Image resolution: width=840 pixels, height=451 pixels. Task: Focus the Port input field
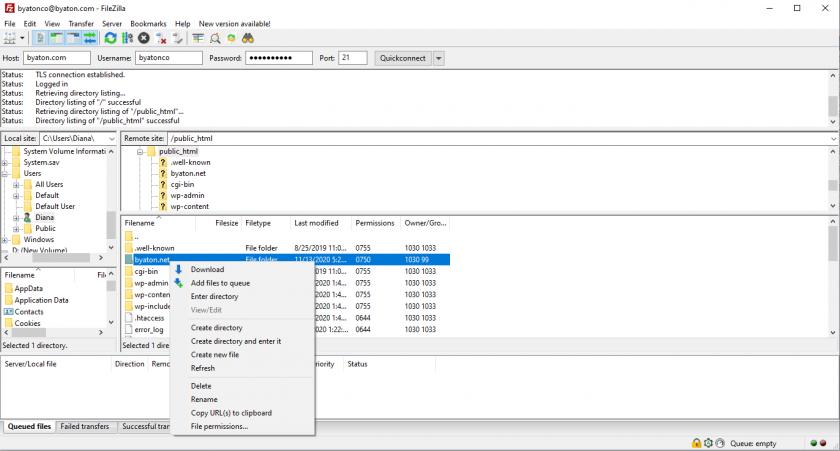coord(353,58)
